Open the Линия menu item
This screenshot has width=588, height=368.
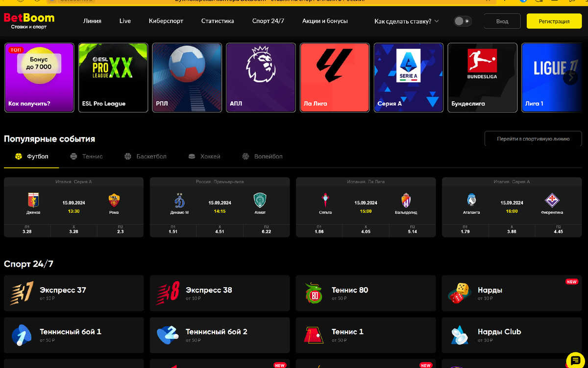(x=92, y=21)
